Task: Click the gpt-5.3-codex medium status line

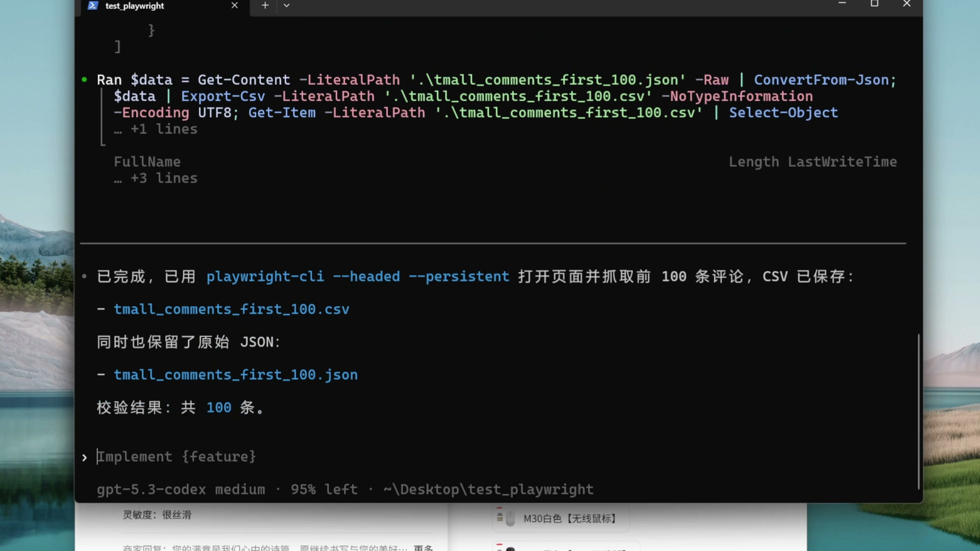Action: pos(181,490)
